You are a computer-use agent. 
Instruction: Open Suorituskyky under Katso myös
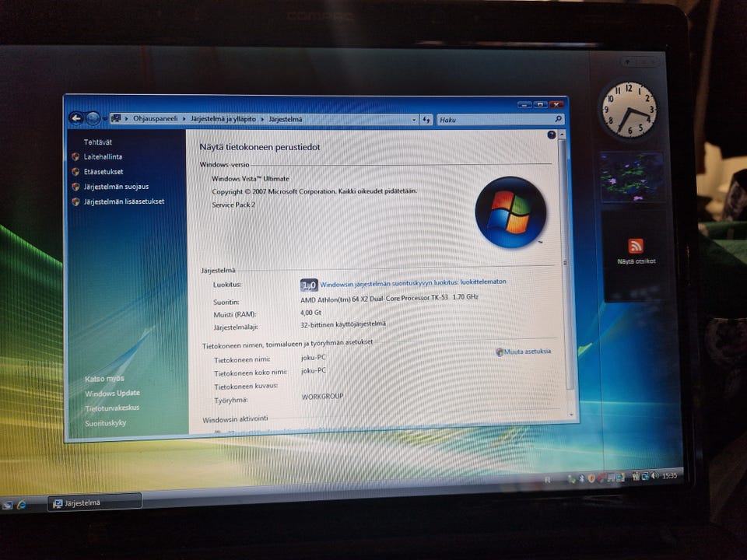[105, 423]
